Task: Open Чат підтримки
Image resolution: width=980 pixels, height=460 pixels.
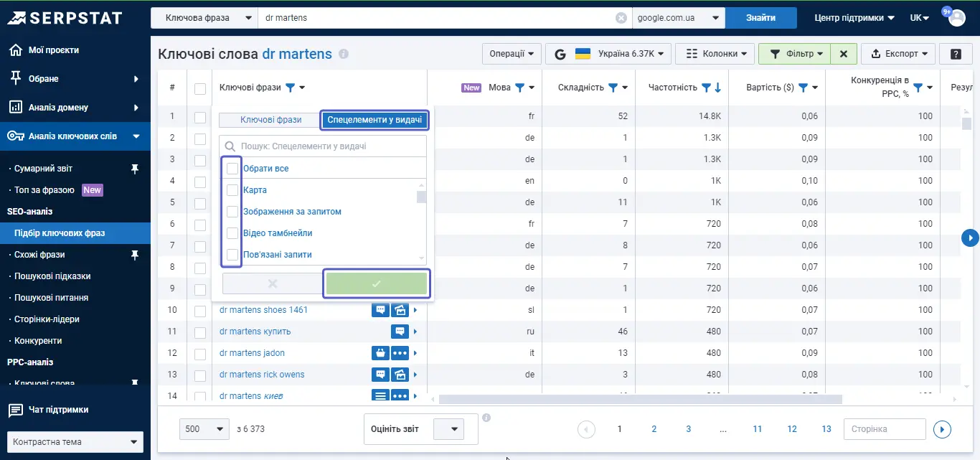Action: 50,410
